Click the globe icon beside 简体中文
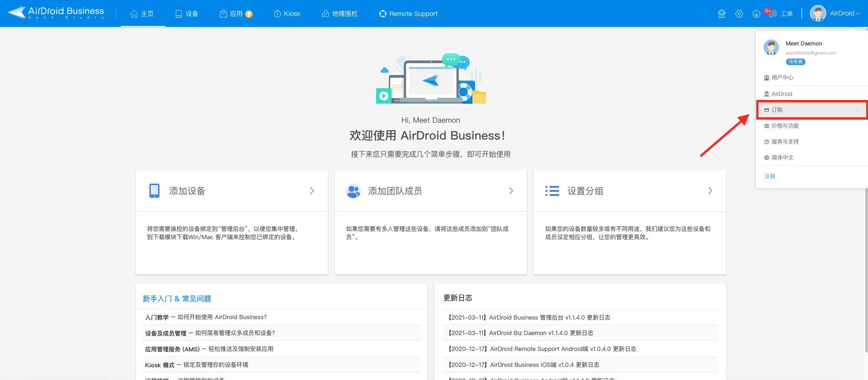This screenshot has height=380, width=868. (x=767, y=158)
